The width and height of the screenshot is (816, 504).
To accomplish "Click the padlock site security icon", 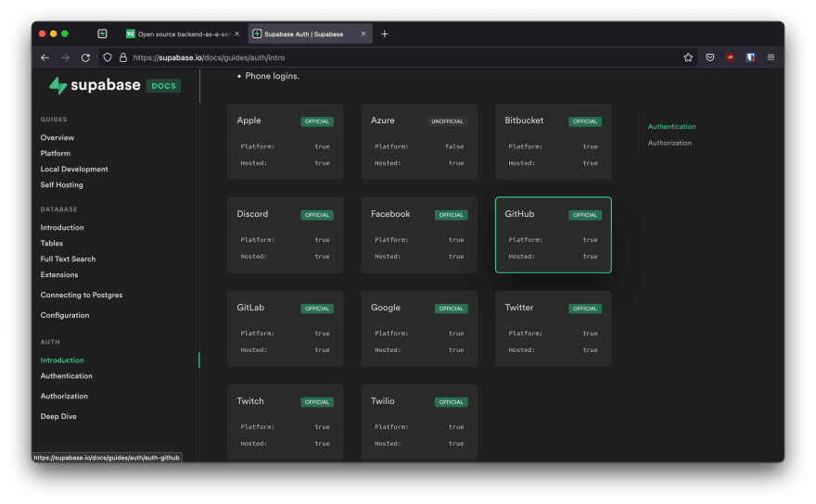I will [123, 57].
